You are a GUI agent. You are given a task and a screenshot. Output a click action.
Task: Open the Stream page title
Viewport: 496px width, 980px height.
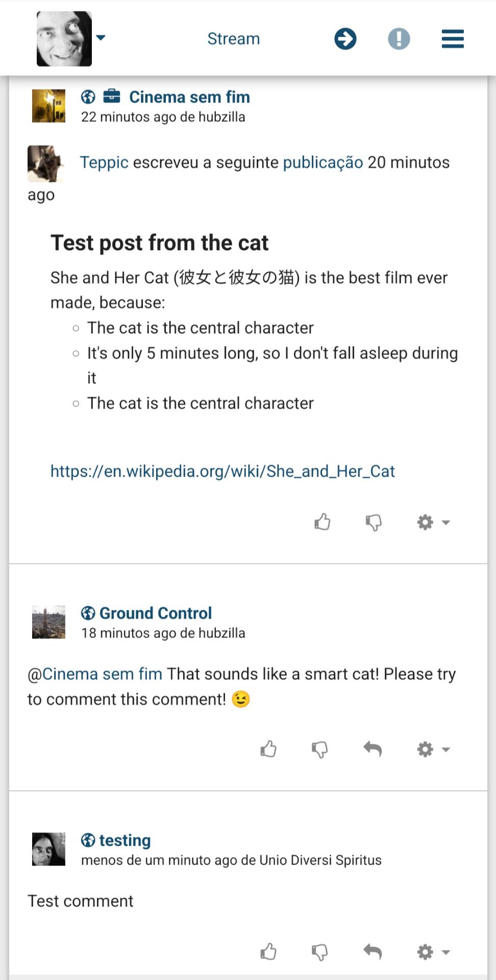coord(233,39)
